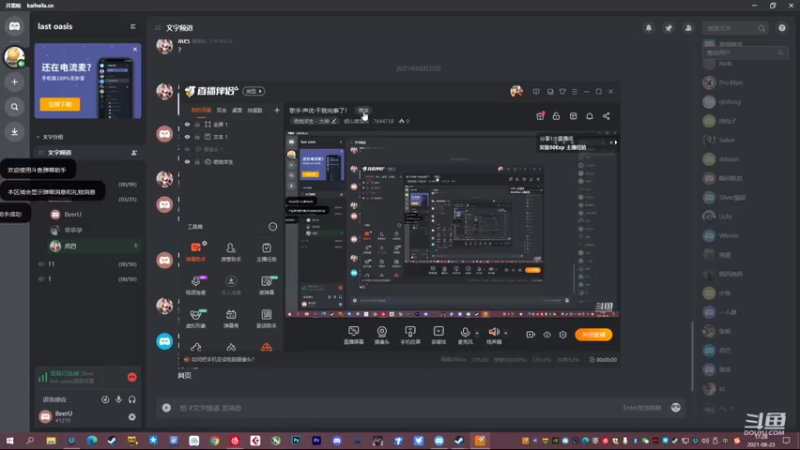Click the small button beside stream title
Screen dimensions: 800x450
(363, 110)
